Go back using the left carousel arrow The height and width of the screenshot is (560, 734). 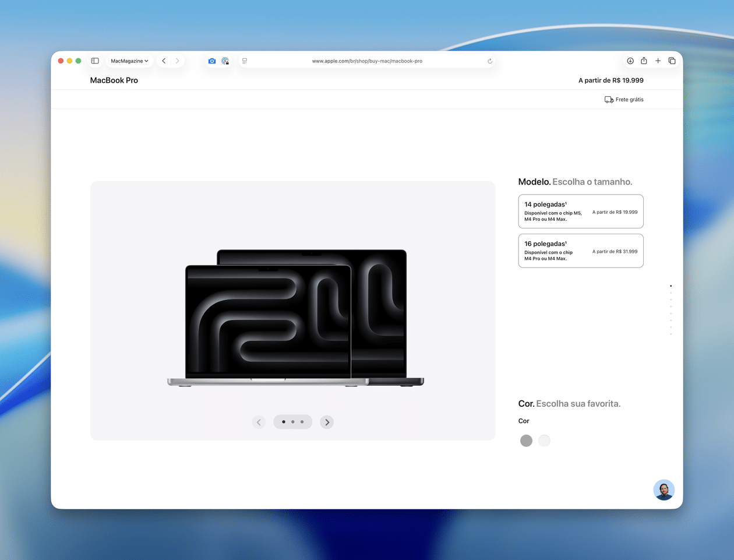point(259,422)
